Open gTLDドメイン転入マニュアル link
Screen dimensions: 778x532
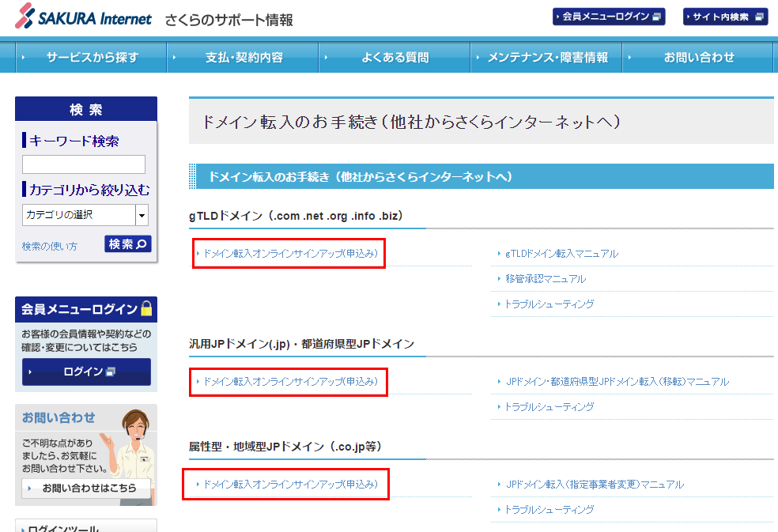click(x=561, y=254)
